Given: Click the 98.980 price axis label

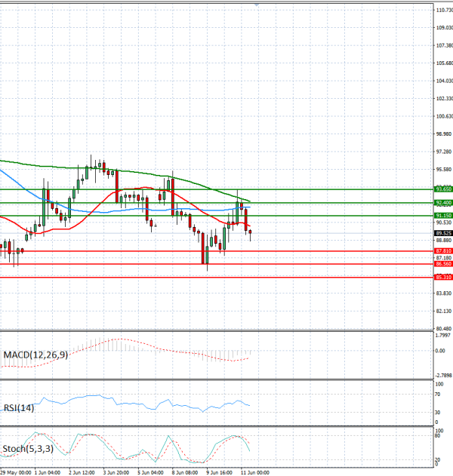Looking at the screenshot, I should pyautogui.click(x=444, y=134).
